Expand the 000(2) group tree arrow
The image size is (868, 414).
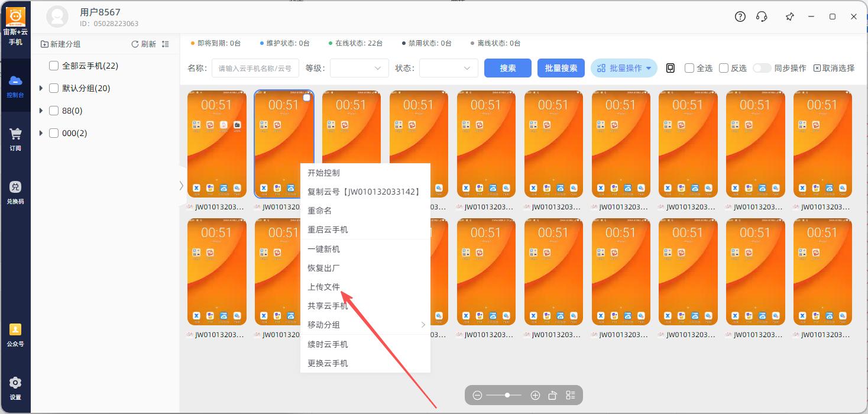pyautogui.click(x=41, y=133)
